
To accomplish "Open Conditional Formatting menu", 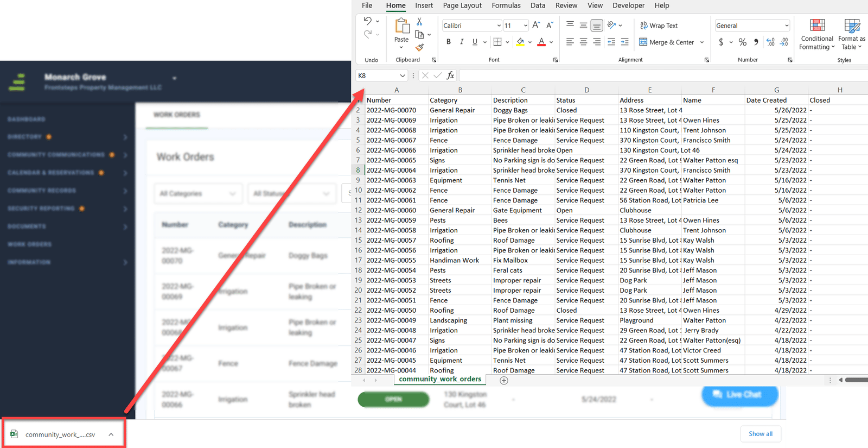I will click(x=817, y=34).
